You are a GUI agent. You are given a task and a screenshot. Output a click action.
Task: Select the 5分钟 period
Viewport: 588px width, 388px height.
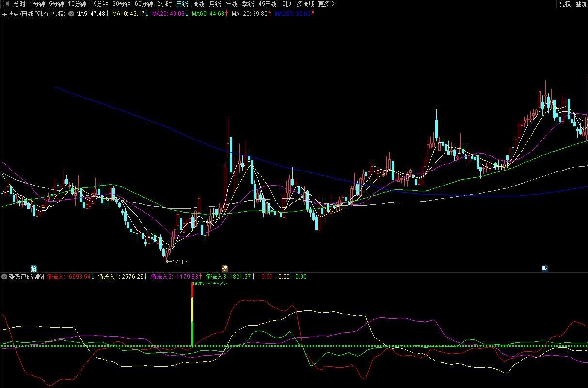(56, 4)
